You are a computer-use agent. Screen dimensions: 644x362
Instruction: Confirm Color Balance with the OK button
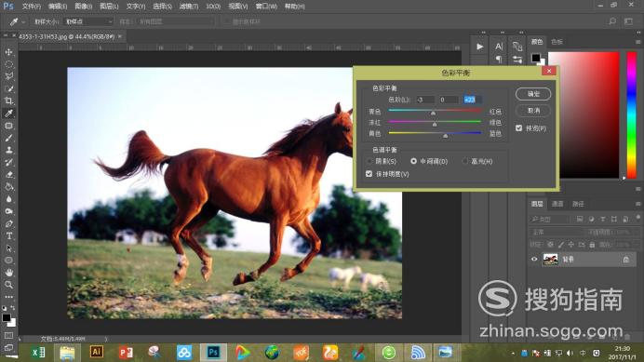(533, 94)
